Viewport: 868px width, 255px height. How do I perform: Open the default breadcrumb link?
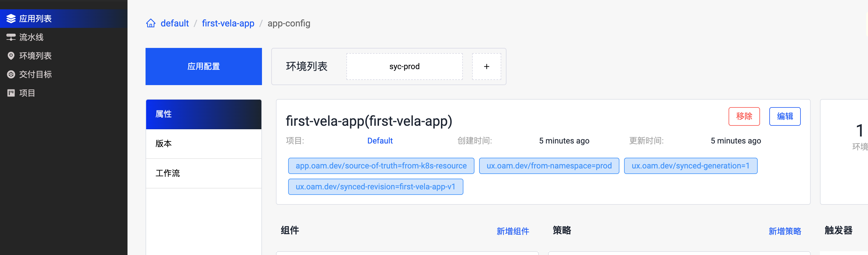pos(175,23)
